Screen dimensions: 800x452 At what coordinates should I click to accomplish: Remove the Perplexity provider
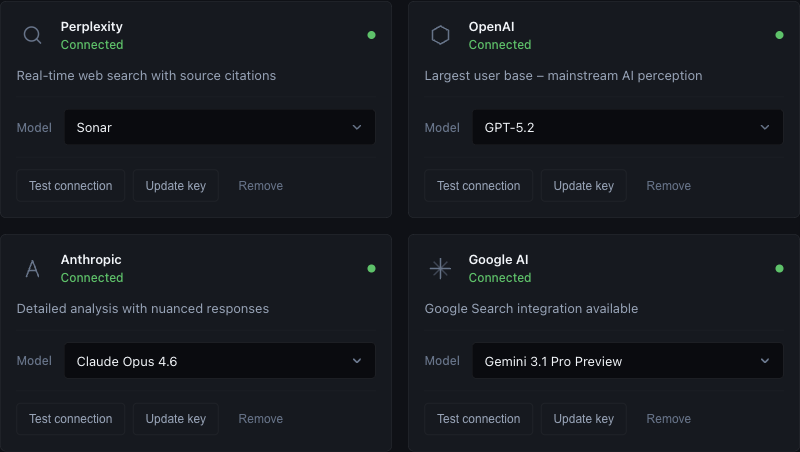[260, 186]
